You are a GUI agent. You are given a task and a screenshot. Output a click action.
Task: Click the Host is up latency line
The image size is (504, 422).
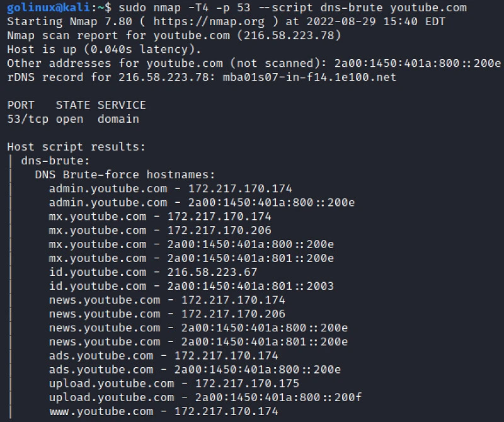(x=104, y=50)
